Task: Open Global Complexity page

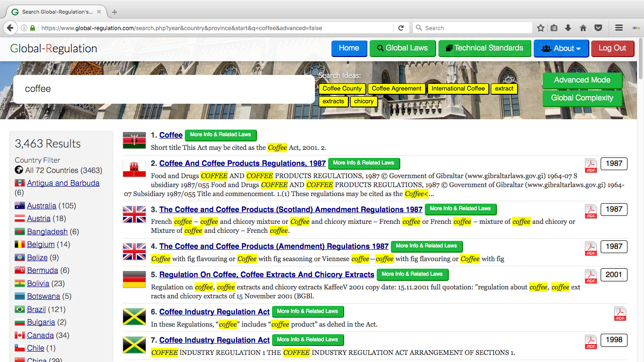Action: pyautogui.click(x=582, y=98)
